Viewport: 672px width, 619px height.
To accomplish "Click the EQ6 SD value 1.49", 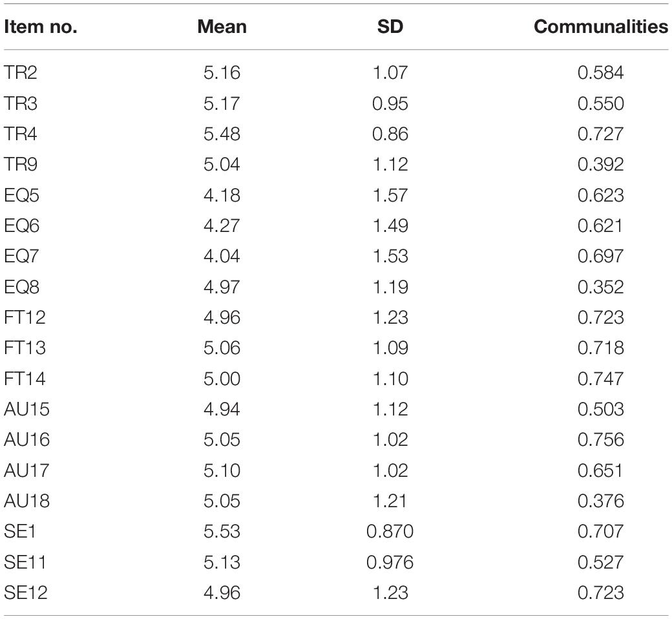I will click(390, 226).
